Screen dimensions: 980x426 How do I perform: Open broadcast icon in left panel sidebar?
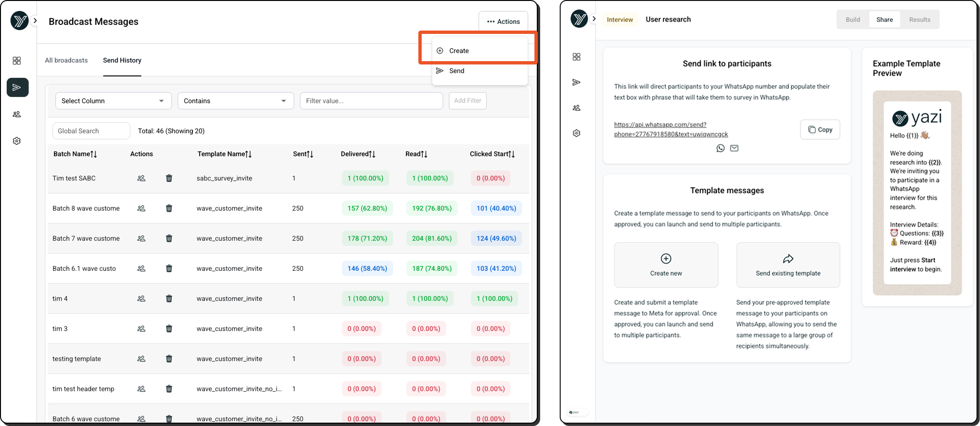[x=17, y=87]
